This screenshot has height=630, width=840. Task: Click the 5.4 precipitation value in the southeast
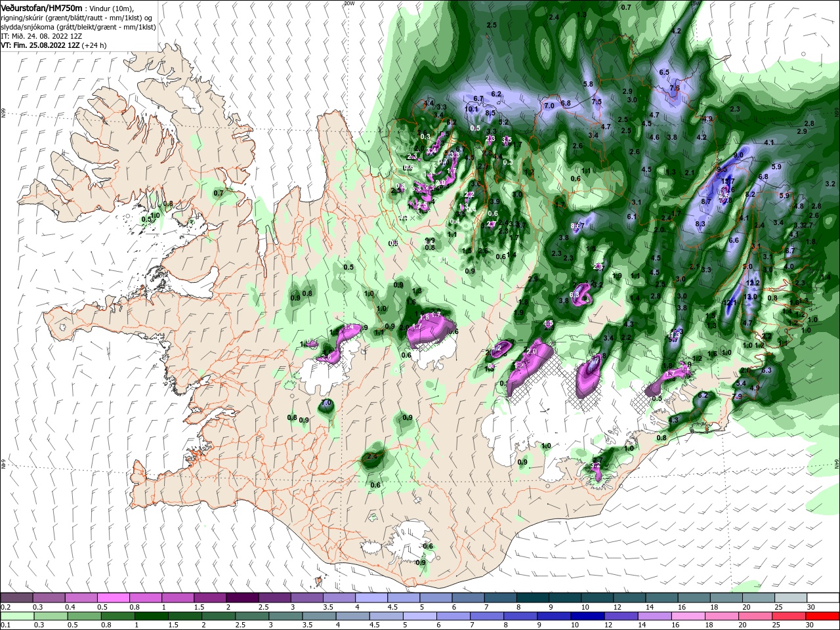pyautogui.click(x=742, y=383)
